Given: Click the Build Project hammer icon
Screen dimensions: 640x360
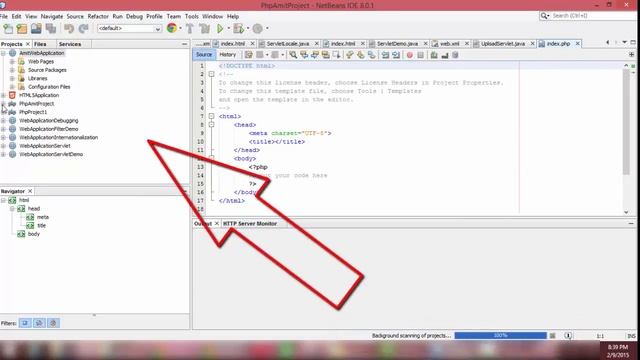Looking at the screenshot, I should pyautogui.click(x=190, y=29).
